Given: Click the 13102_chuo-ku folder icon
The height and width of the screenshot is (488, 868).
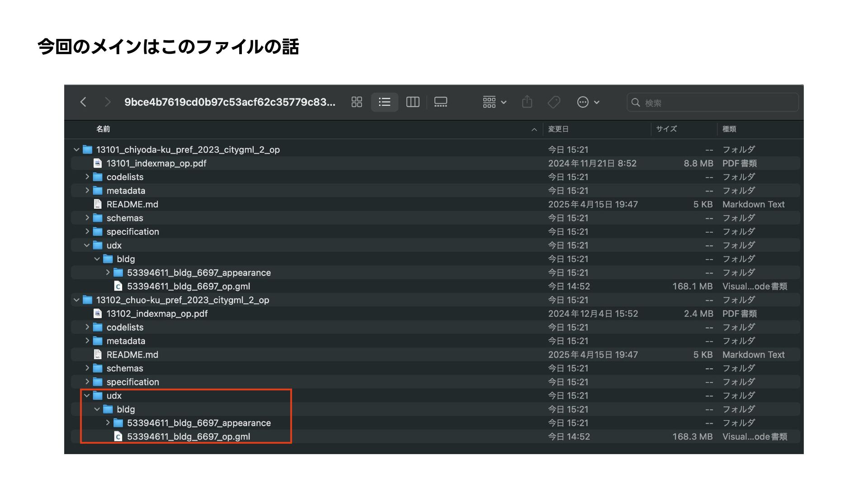Looking at the screenshot, I should tap(88, 300).
